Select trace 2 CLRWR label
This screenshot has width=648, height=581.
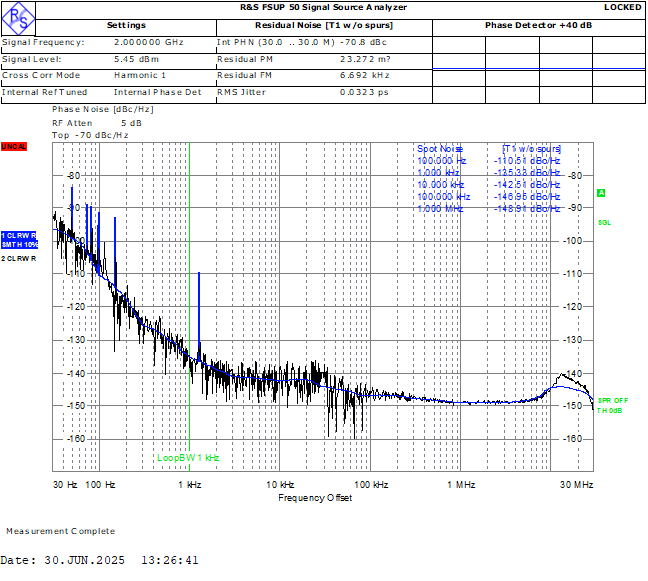coord(19,259)
